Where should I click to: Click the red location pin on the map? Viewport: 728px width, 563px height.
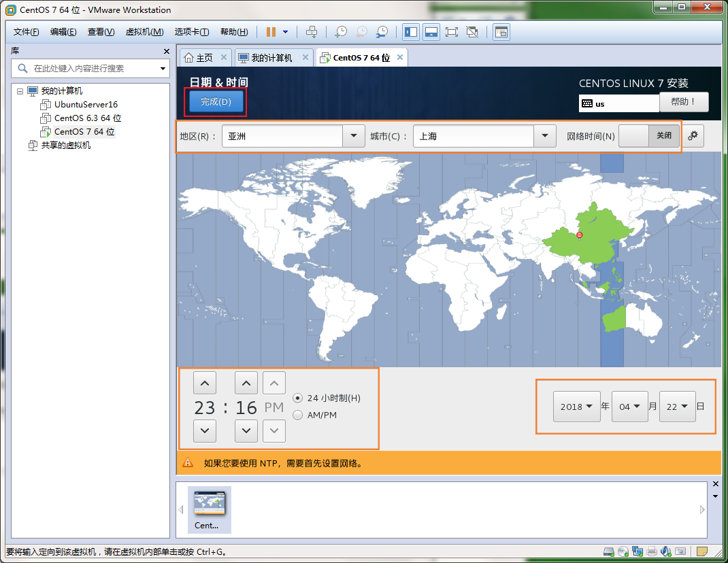[579, 235]
